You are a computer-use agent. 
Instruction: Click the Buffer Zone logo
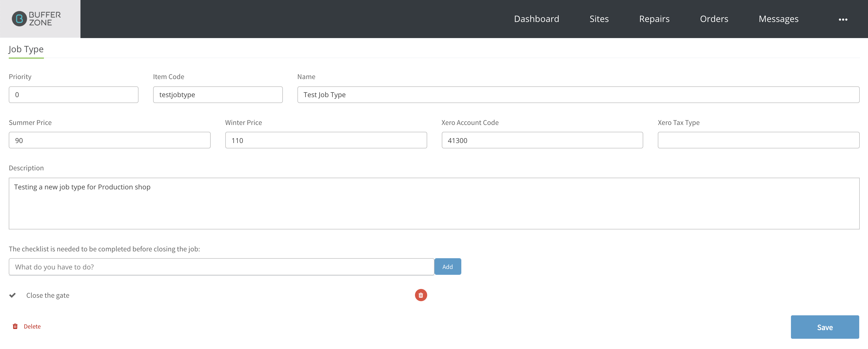[x=36, y=19]
